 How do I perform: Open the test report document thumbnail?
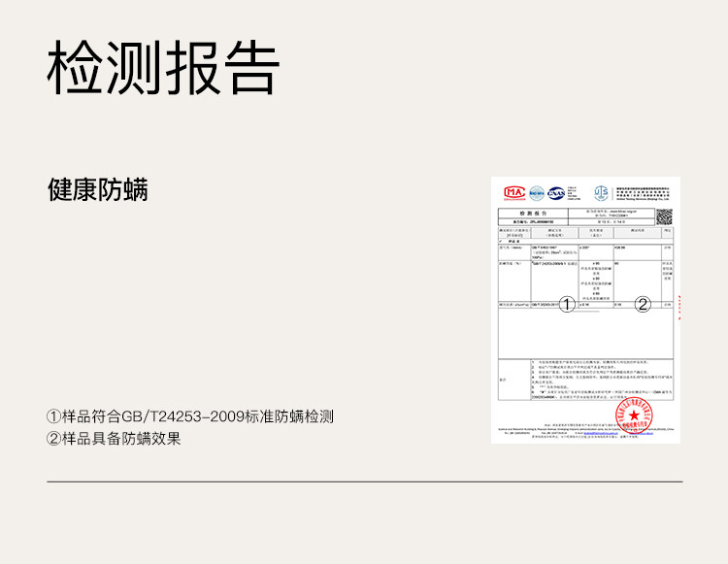point(585,311)
